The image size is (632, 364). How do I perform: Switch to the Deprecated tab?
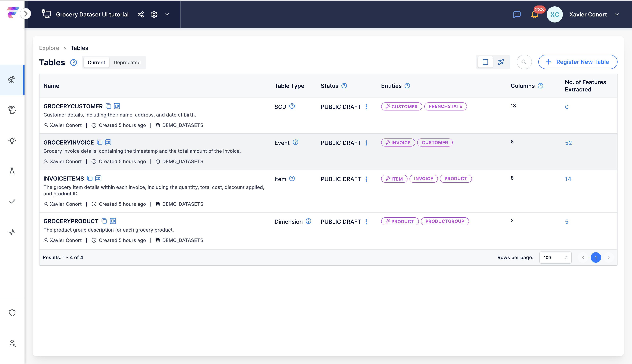tap(127, 63)
